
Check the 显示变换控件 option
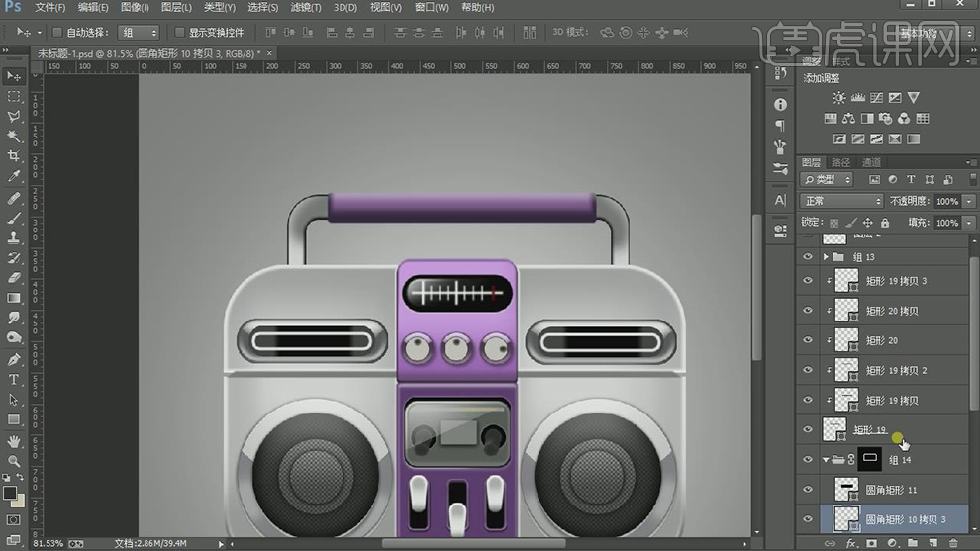click(179, 33)
